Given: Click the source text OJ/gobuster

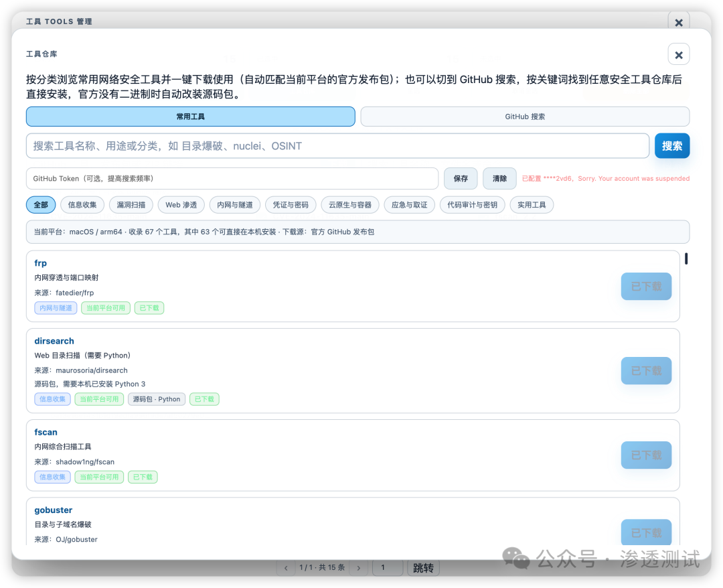Looking at the screenshot, I should click(x=76, y=539).
